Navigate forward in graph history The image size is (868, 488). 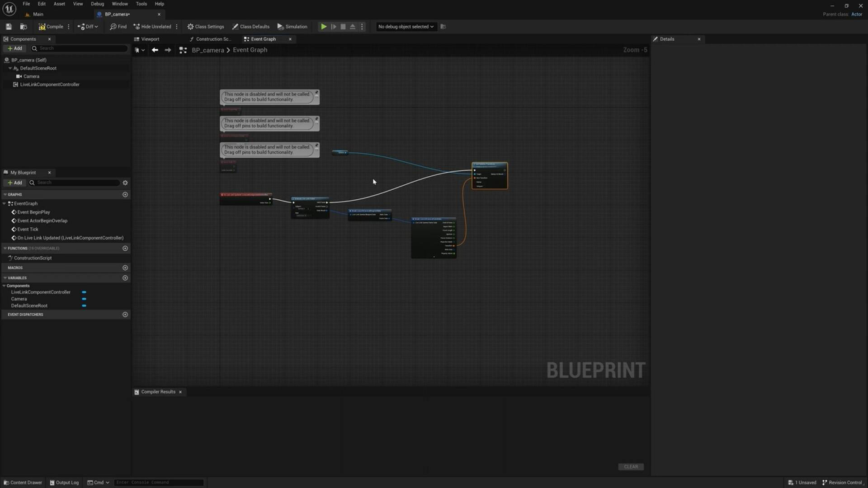[x=168, y=50]
